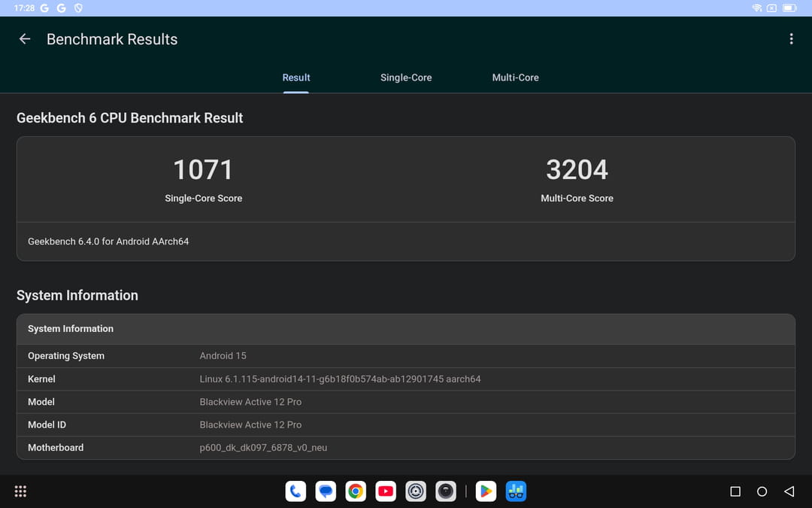This screenshot has height=508, width=812.
Task: Open the three-dot overflow menu
Action: (791, 39)
